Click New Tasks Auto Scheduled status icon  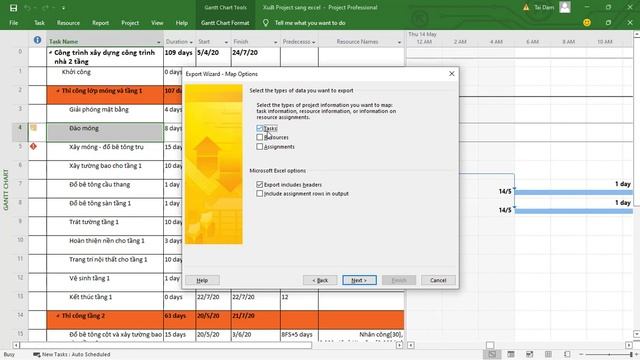click(37, 354)
